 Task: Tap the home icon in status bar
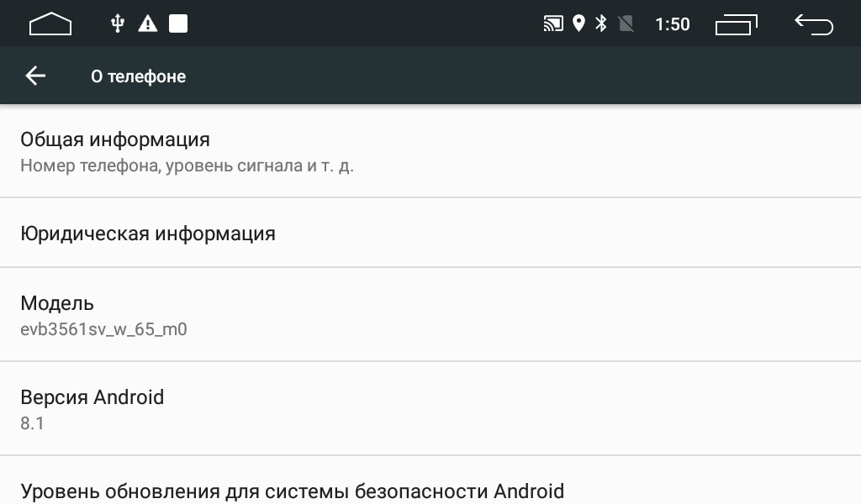click(x=50, y=24)
